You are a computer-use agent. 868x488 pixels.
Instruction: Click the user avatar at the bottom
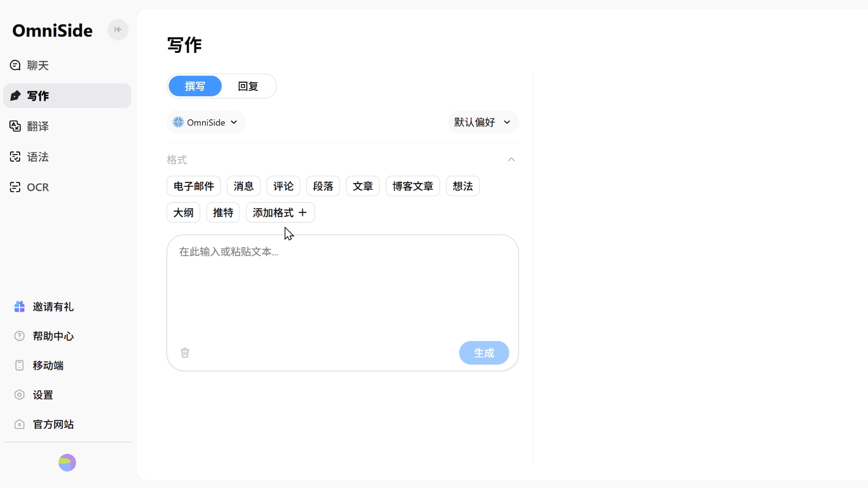point(67,463)
